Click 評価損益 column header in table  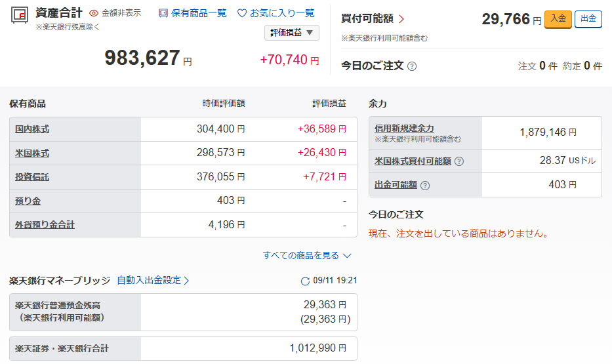329,104
